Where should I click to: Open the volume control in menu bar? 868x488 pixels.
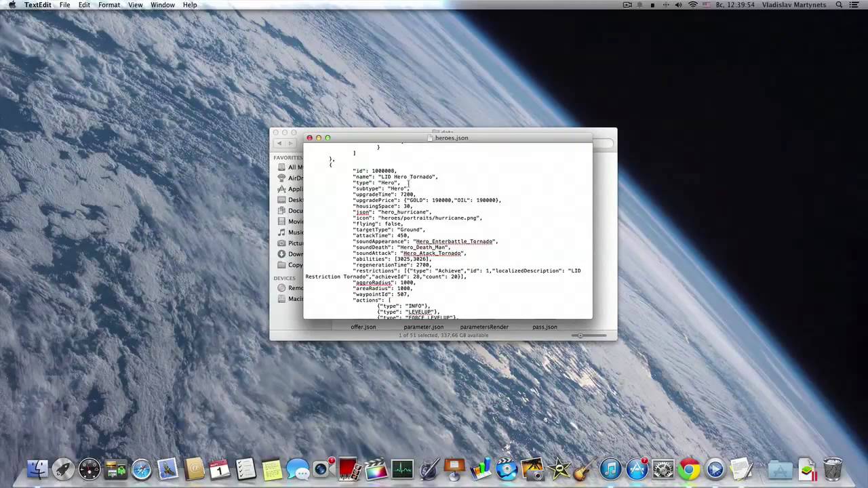(x=679, y=5)
